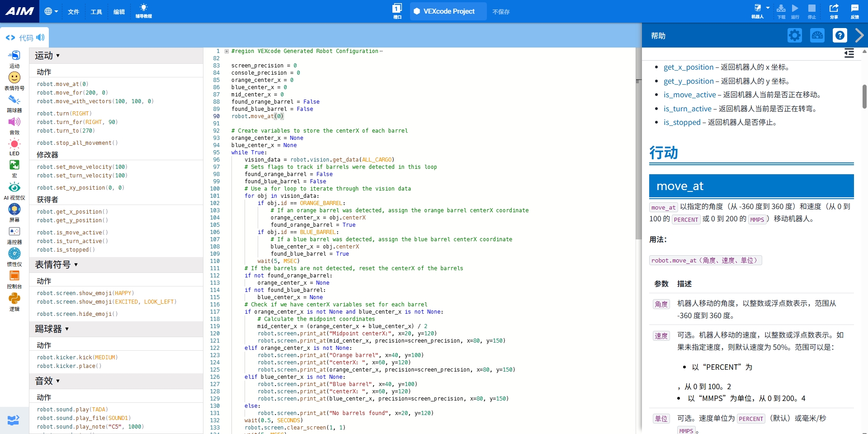Open the help panel settings gear
The height and width of the screenshot is (434, 868).
[795, 35]
